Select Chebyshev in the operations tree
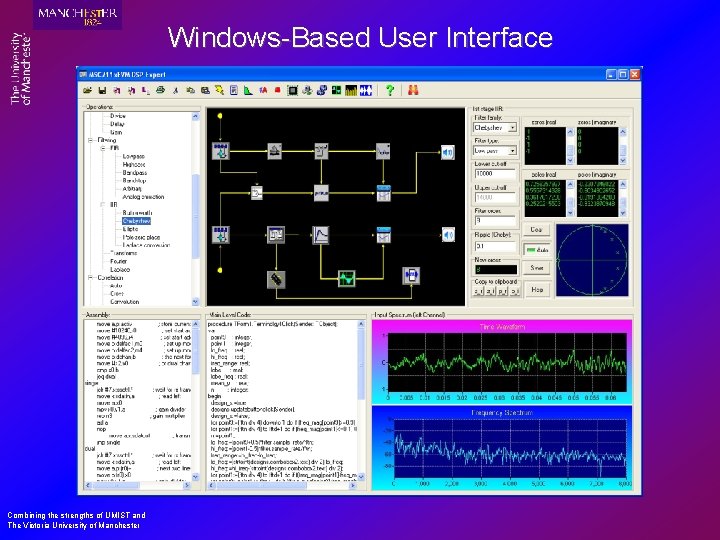The image size is (720, 540). pos(136,221)
